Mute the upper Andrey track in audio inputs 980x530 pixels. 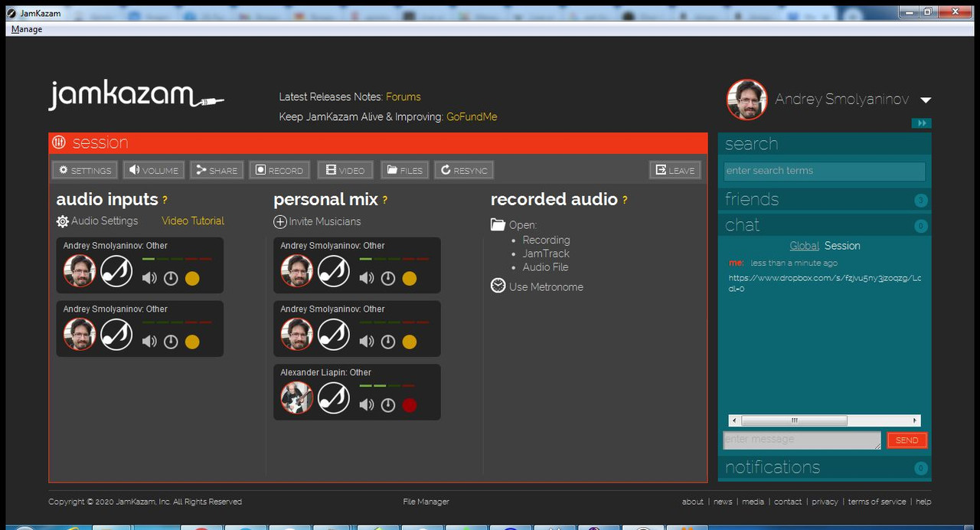pyautogui.click(x=149, y=278)
